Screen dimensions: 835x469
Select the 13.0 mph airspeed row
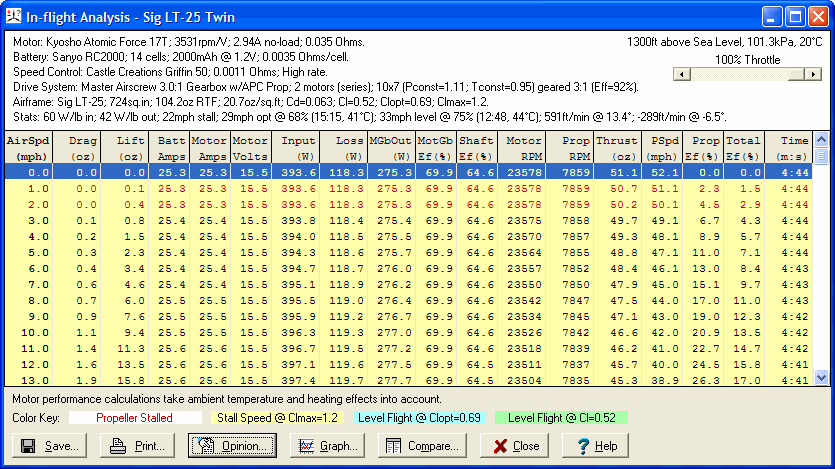pyautogui.click(x=409, y=380)
